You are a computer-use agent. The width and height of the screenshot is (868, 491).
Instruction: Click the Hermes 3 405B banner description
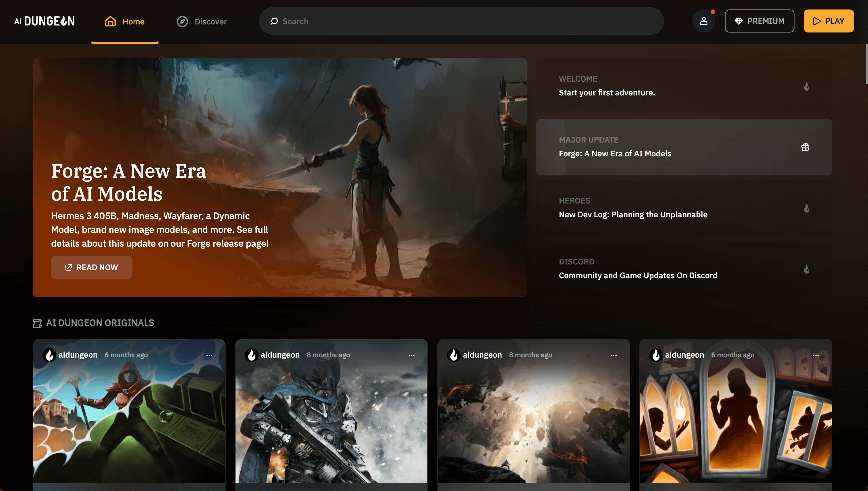[x=160, y=230]
